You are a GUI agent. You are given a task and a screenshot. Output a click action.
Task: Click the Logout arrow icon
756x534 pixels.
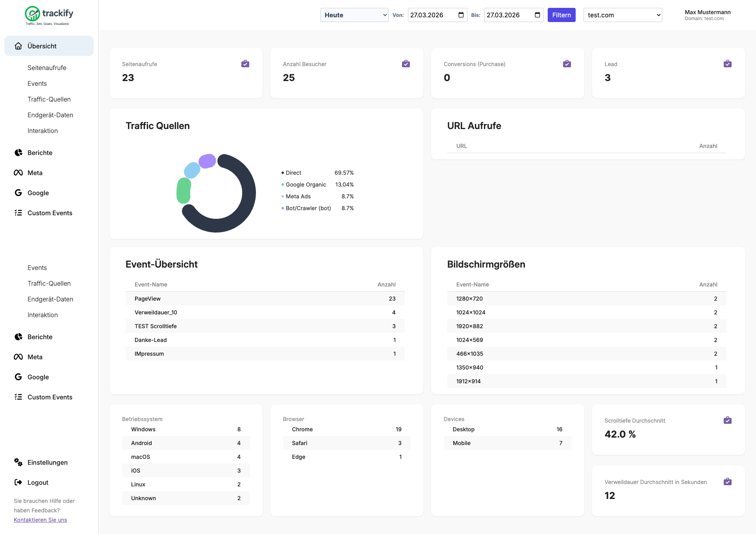click(x=18, y=482)
